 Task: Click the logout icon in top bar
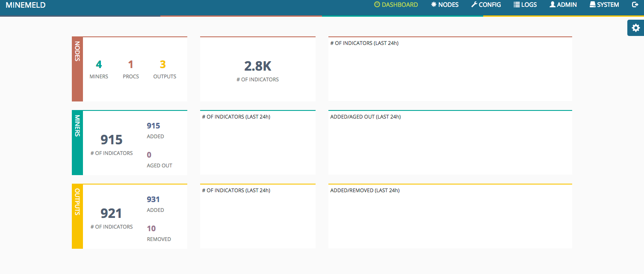point(635,5)
